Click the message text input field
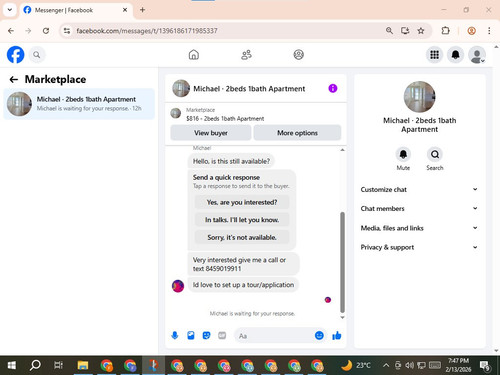The width and height of the screenshot is (500, 375). click(x=275, y=336)
